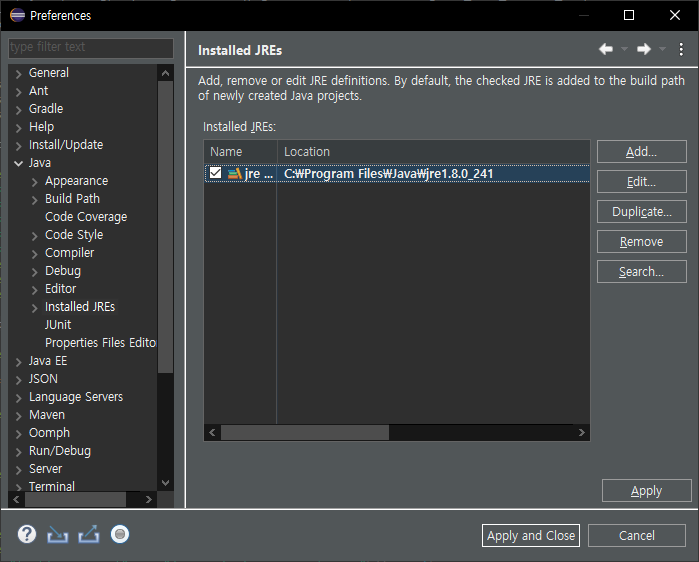Screen dimensions: 699x562
Task: Click the Search... button
Action: (641, 271)
